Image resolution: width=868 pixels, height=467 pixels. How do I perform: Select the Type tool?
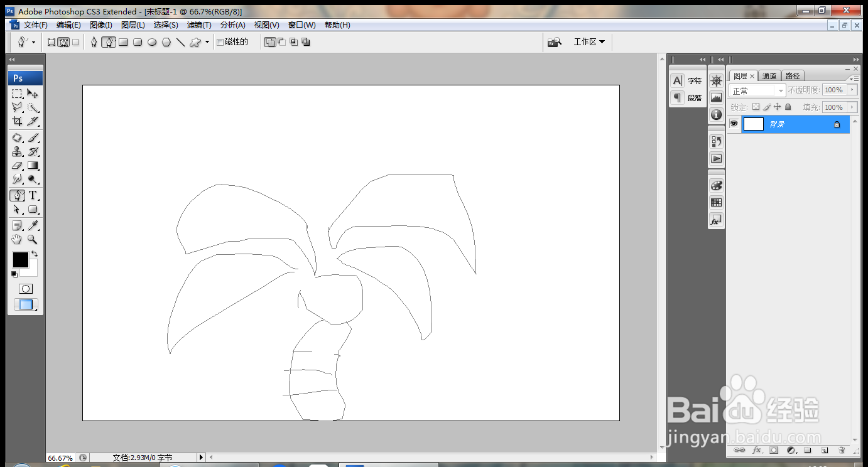[x=33, y=196]
